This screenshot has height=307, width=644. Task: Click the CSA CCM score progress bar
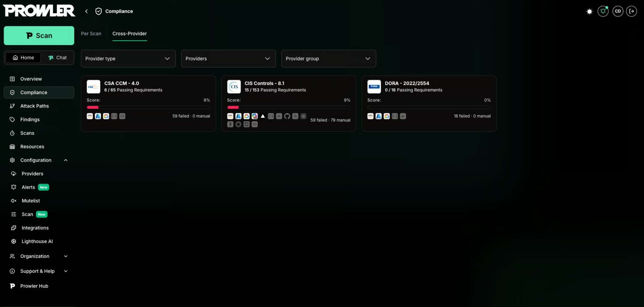pyautogui.click(x=149, y=107)
